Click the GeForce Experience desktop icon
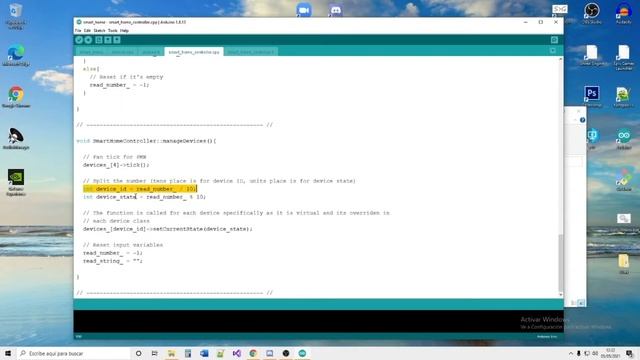Viewport: 640px width, 360px height. point(16,182)
